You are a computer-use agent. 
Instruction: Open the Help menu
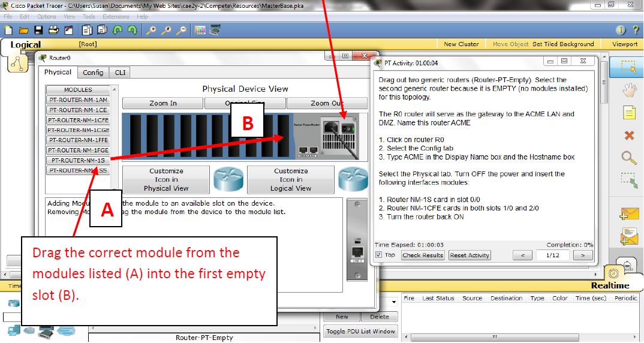pyautogui.click(x=142, y=16)
